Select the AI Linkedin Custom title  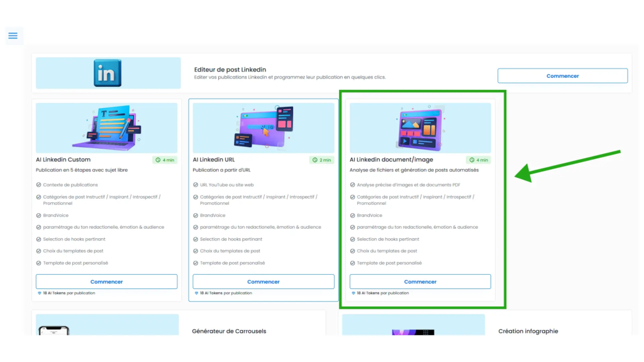point(64,160)
